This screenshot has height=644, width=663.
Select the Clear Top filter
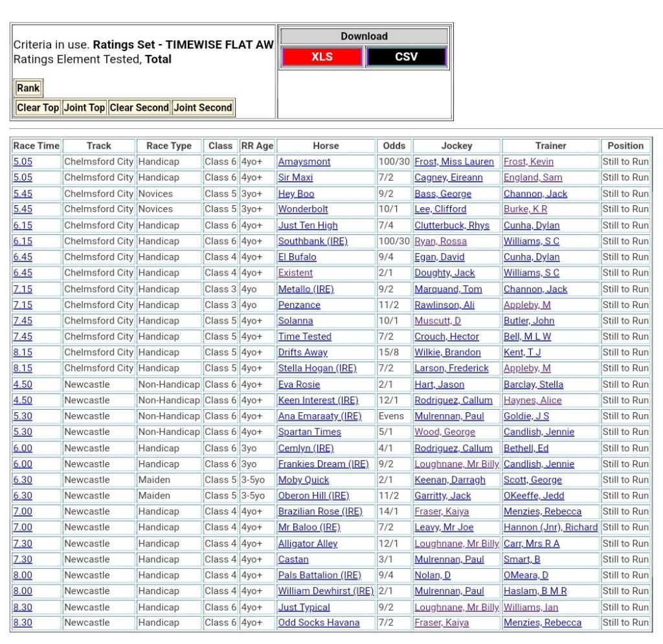tap(38, 107)
